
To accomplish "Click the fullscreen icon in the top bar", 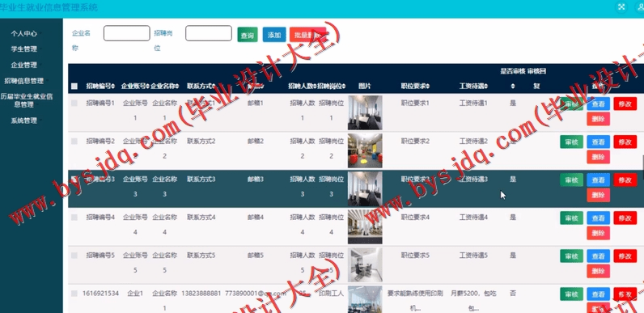I will click(621, 7).
